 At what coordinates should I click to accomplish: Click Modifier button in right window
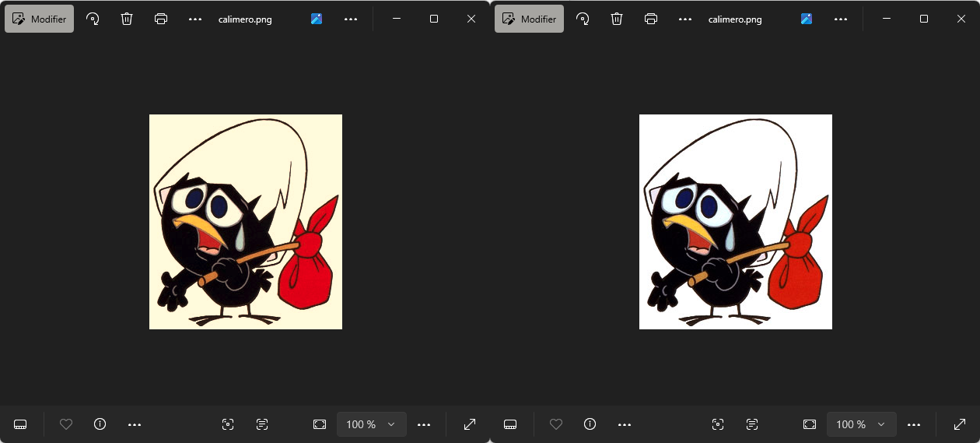(x=529, y=19)
